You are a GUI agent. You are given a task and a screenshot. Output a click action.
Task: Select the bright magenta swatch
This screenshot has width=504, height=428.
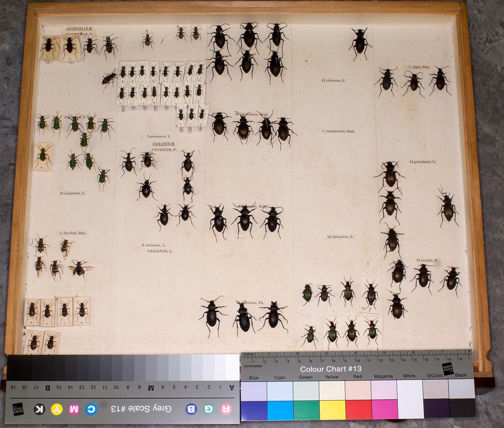384,409
